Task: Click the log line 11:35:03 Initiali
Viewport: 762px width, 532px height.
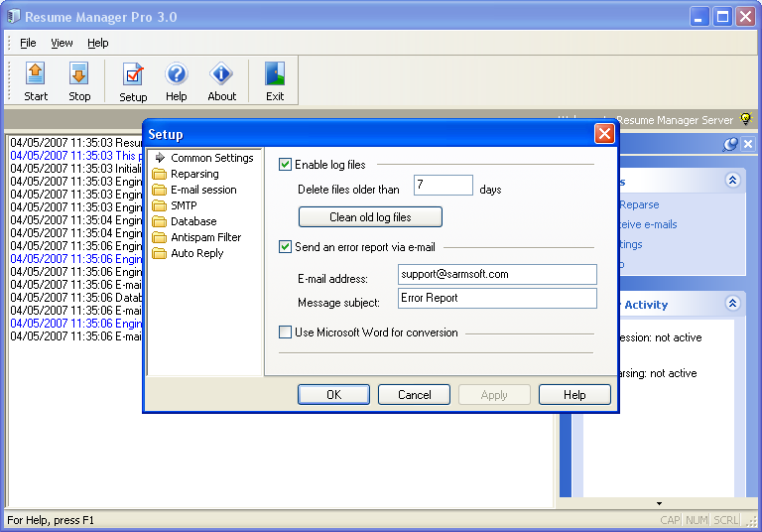Action: 76,169
